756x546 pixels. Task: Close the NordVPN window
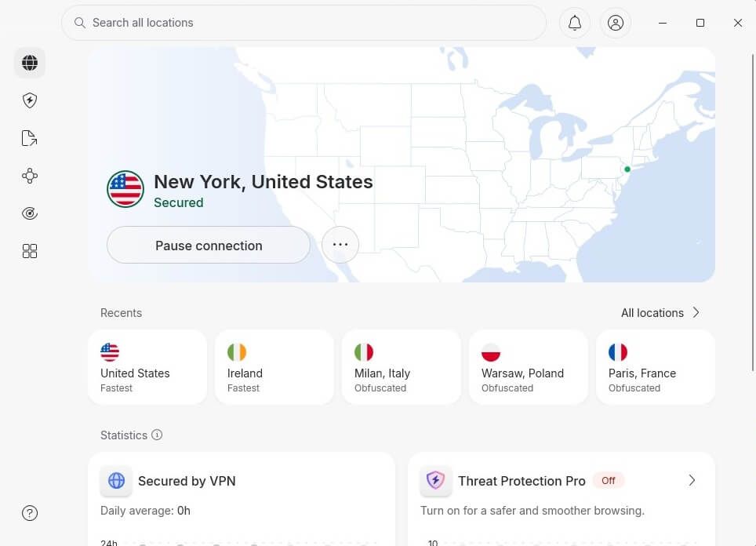click(738, 23)
